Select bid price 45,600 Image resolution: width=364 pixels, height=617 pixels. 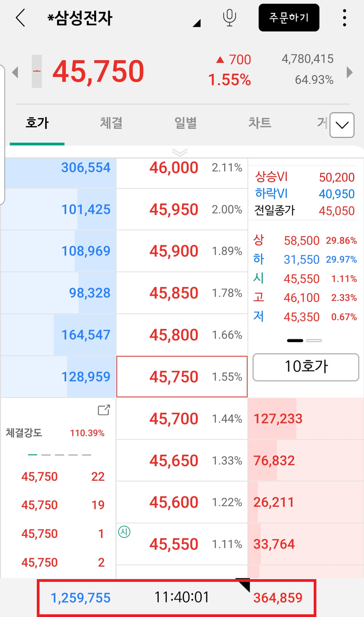(182, 502)
